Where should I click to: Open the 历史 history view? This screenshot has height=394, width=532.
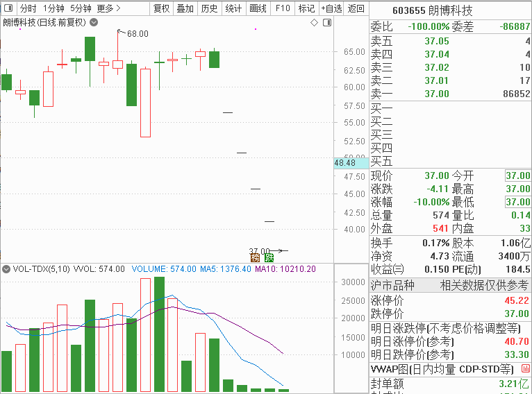[208, 8]
